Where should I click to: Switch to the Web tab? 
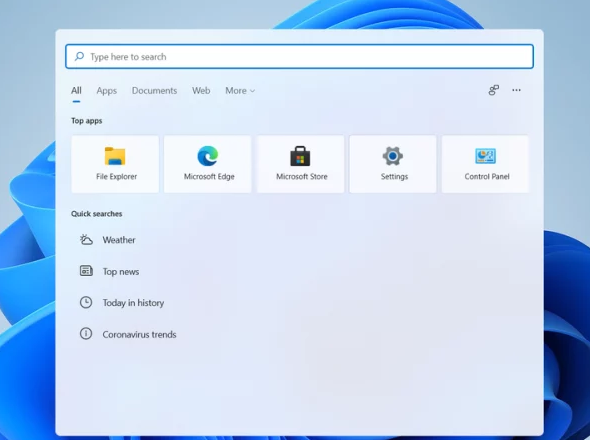(201, 90)
